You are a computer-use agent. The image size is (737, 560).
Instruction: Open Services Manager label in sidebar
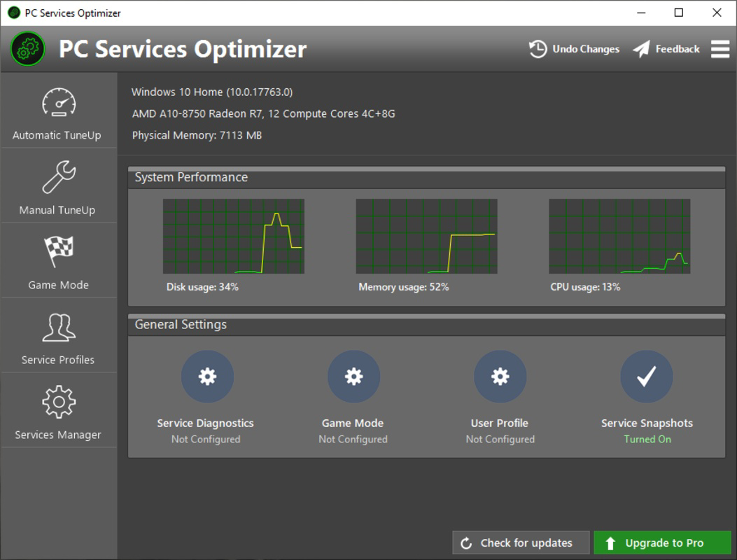[58, 435]
